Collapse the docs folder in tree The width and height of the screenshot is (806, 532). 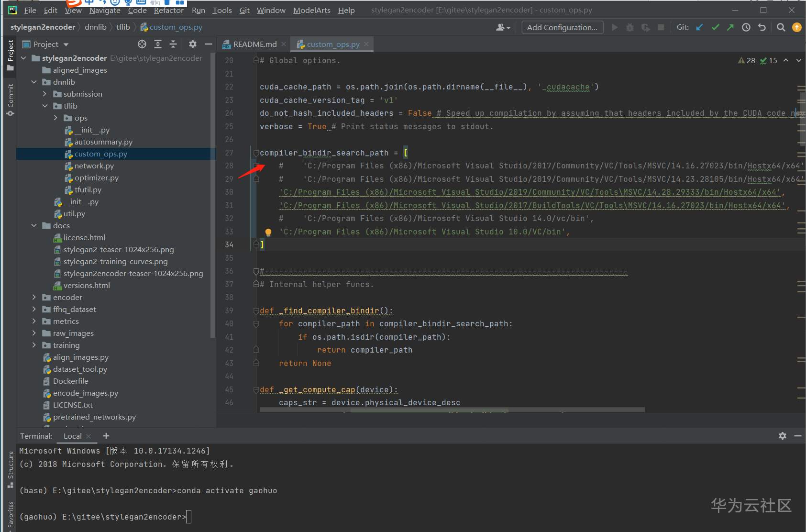click(x=34, y=225)
